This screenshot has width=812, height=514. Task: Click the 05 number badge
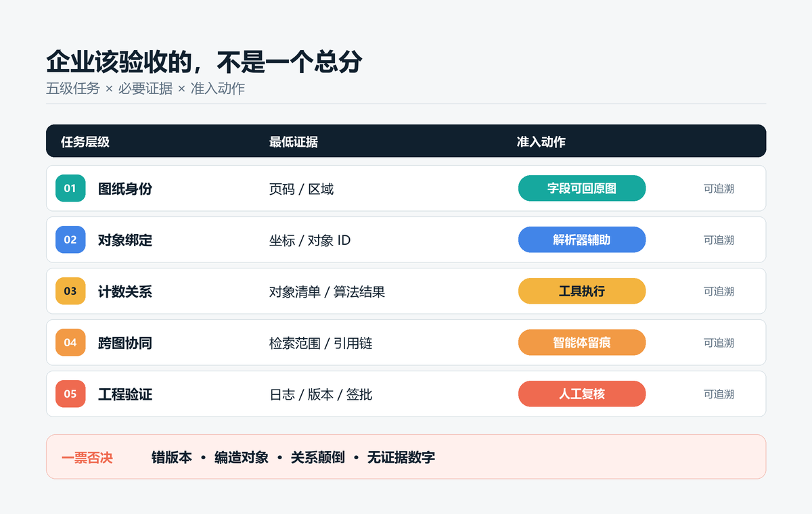coord(70,394)
